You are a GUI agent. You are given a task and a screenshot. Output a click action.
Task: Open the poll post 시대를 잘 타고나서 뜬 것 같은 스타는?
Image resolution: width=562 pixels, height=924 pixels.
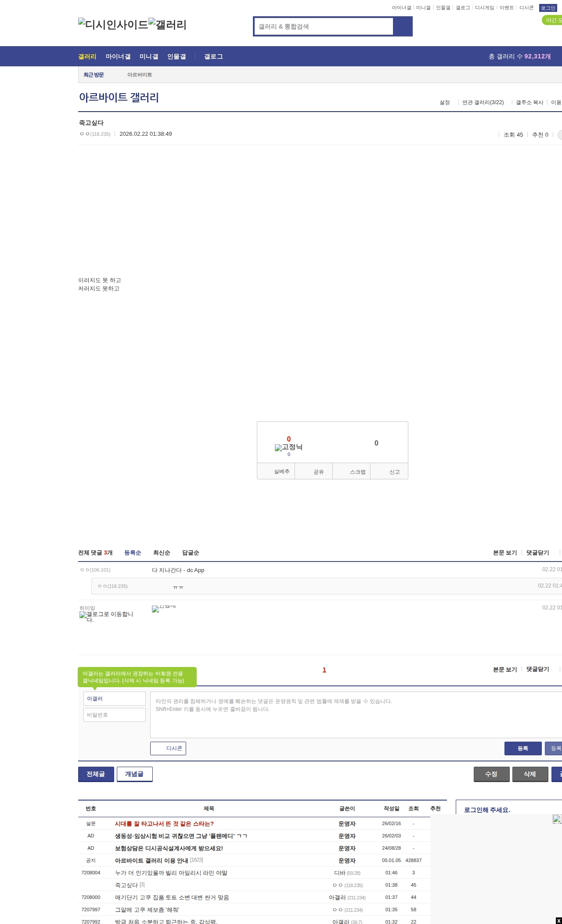pos(164,824)
